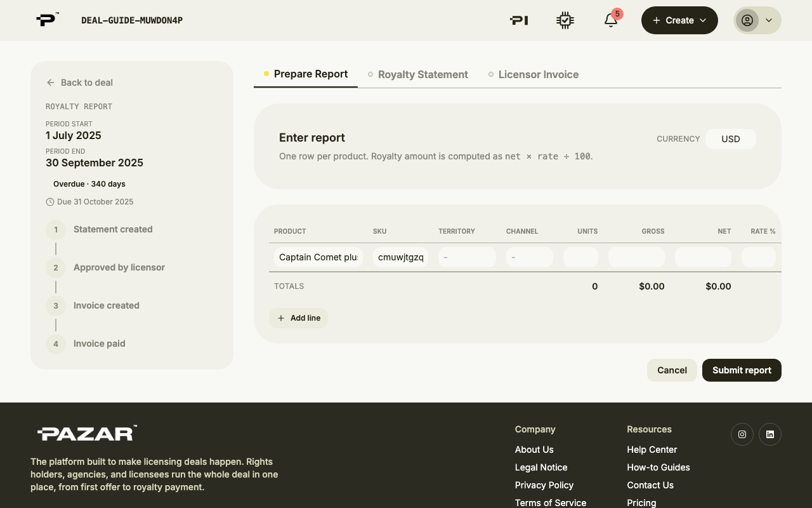Open Contact Us footer link

click(x=650, y=485)
